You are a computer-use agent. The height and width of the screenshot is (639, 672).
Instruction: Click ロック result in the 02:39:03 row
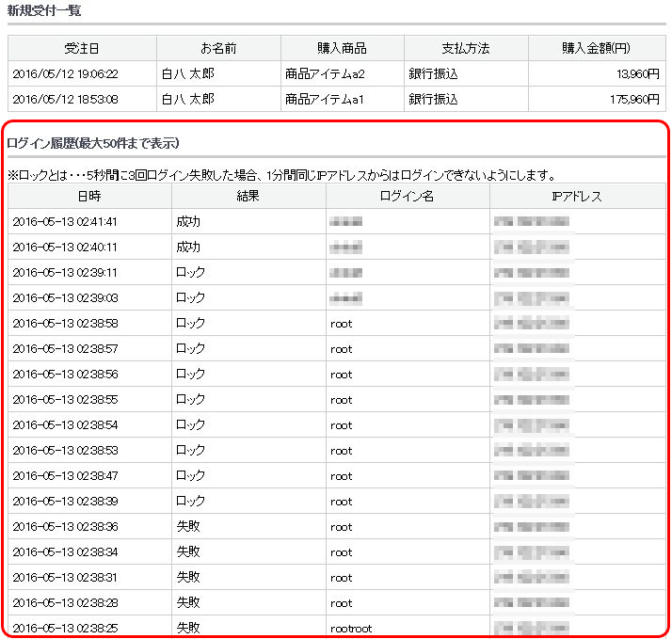(191, 298)
